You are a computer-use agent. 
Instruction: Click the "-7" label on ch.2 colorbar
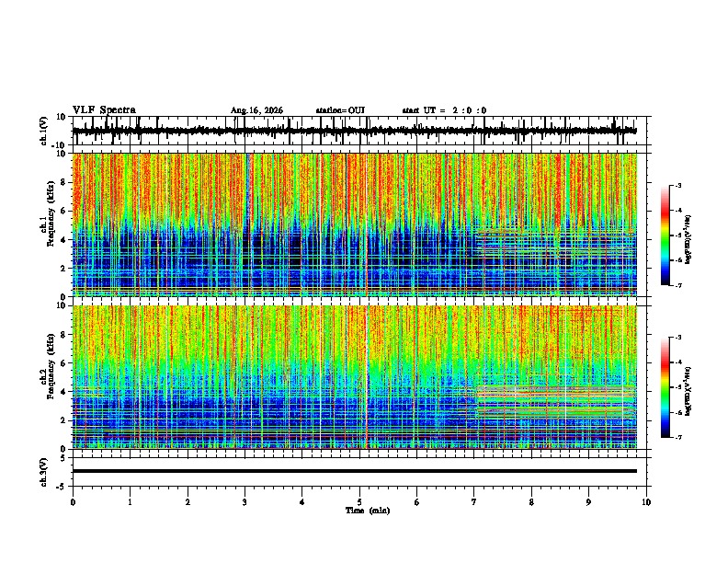point(678,438)
